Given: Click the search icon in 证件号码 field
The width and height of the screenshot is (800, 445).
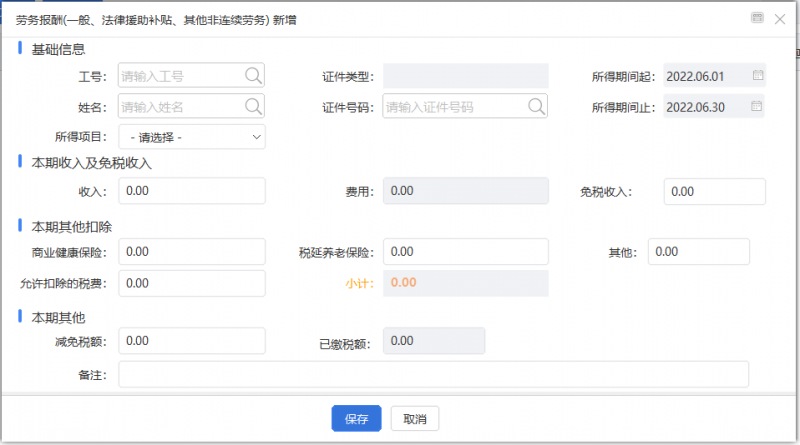Looking at the screenshot, I should pyautogui.click(x=537, y=106).
